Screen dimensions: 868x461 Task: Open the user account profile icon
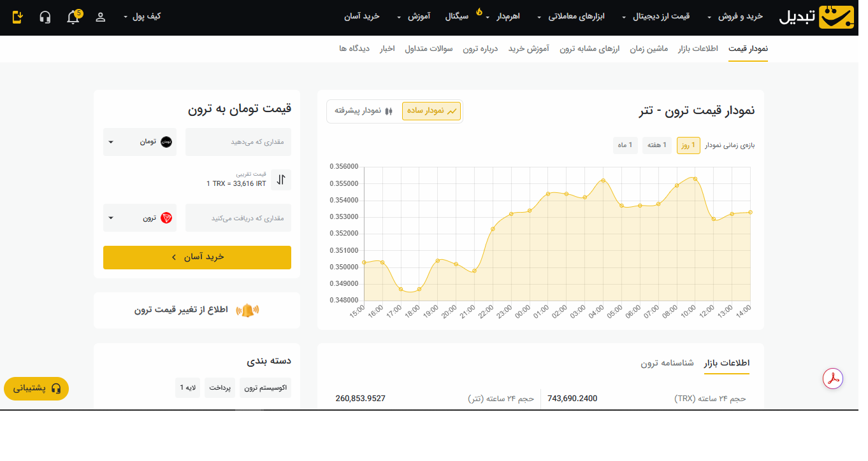click(x=100, y=17)
